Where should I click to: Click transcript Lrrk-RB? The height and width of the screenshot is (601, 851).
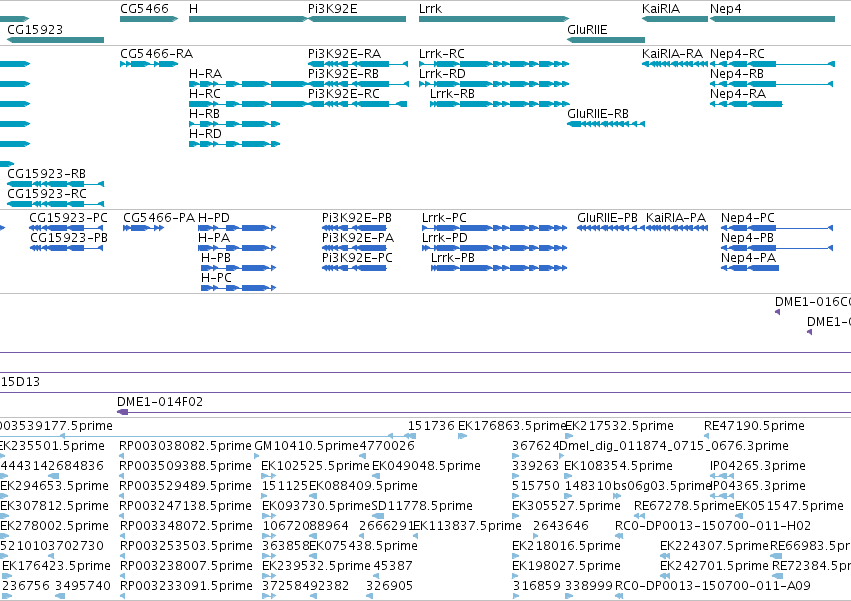coord(499,104)
